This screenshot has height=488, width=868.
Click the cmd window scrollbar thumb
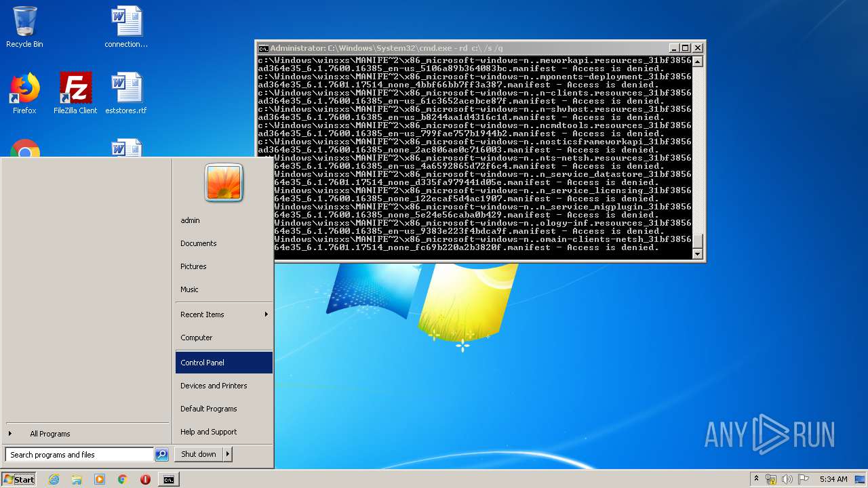point(697,241)
